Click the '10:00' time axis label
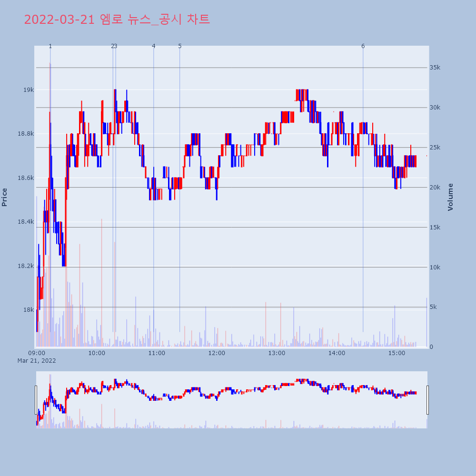The height and width of the screenshot is (476, 476). pyautogui.click(x=97, y=353)
